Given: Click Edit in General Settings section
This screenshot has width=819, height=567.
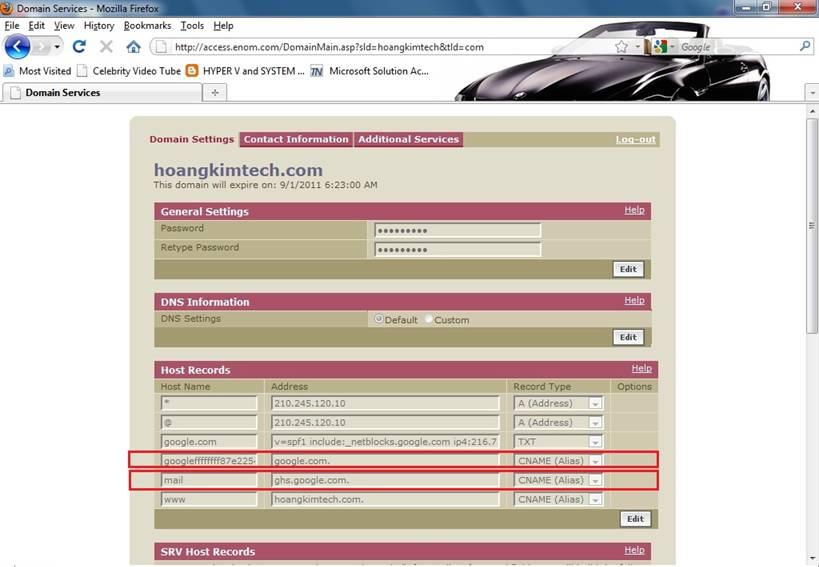Looking at the screenshot, I should (628, 269).
